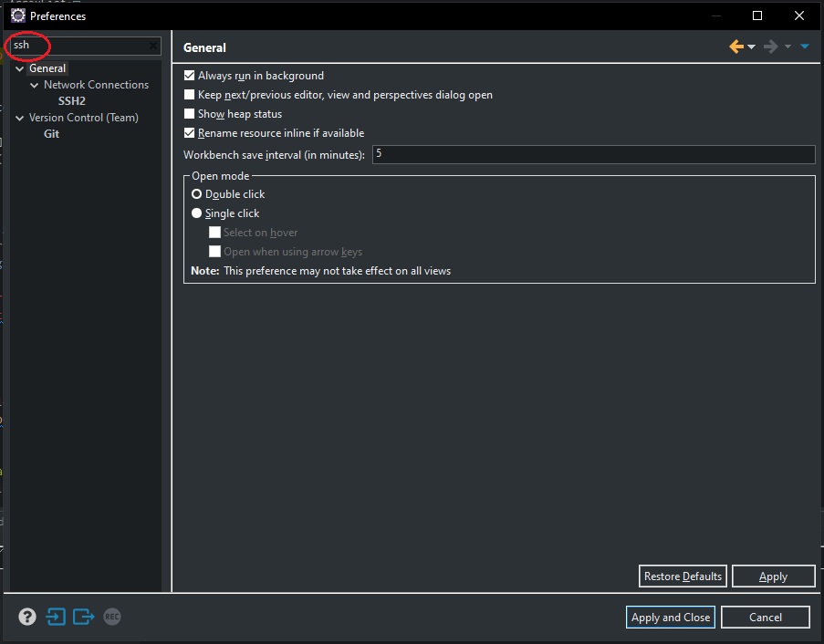Click the Help question mark icon
824x644 pixels.
coord(27,617)
